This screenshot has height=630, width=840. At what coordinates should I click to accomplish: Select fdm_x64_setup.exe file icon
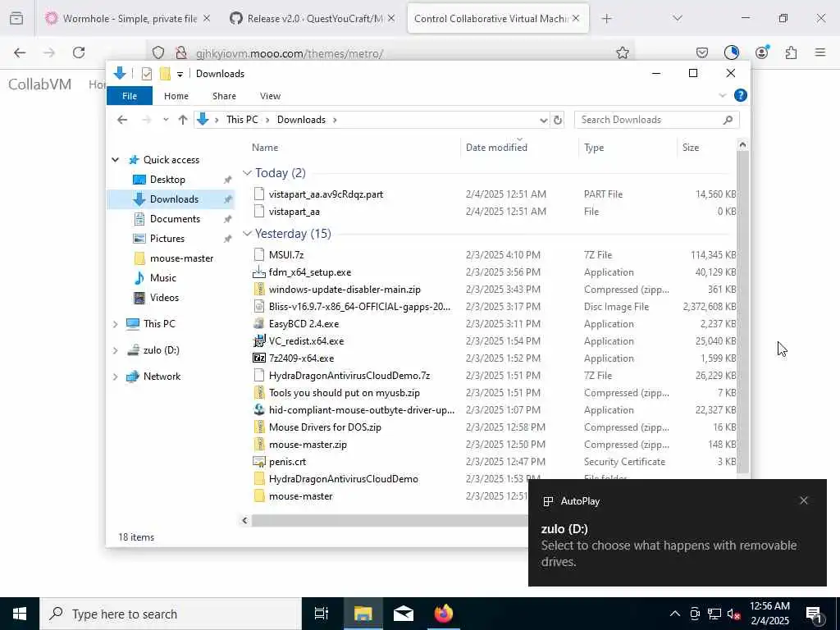pyautogui.click(x=259, y=272)
